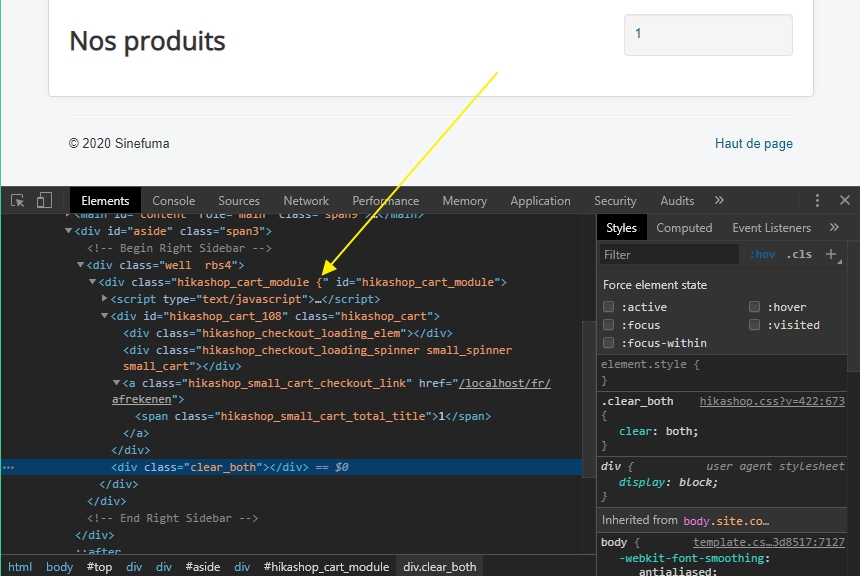Click the plus icon to add style rule
The height and width of the screenshot is (576, 860).
829,254
